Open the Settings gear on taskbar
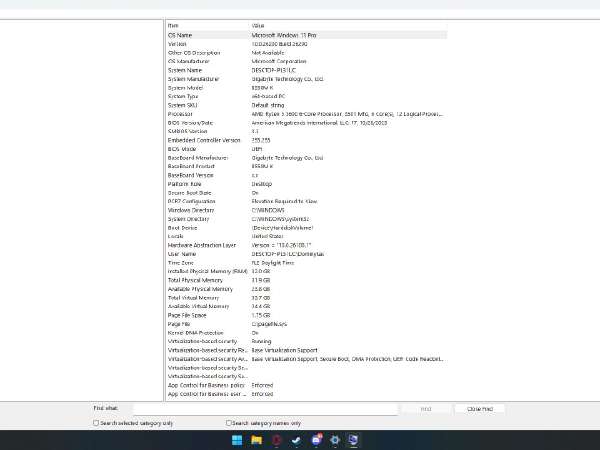 click(x=335, y=440)
